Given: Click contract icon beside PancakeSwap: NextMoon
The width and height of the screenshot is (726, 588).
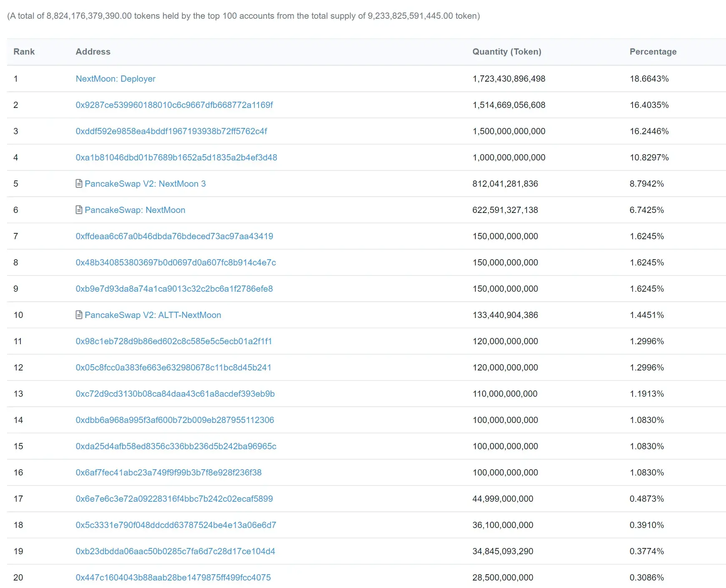Looking at the screenshot, I should [x=79, y=210].
